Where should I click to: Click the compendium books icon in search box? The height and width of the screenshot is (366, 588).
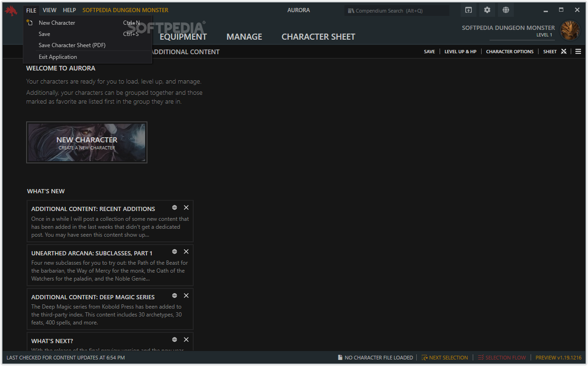pyautogui.click(x=351, y=11)
